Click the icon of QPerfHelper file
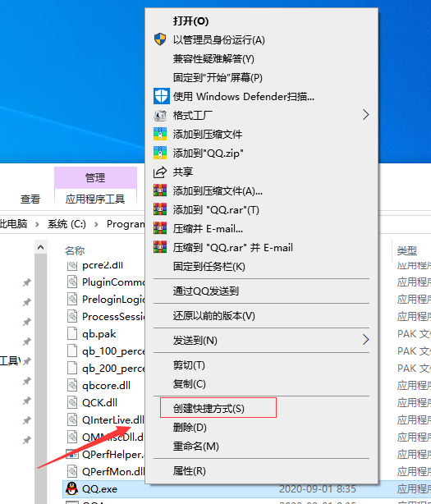Viewport: 431px width, 504px height. (x=72, y=454)
